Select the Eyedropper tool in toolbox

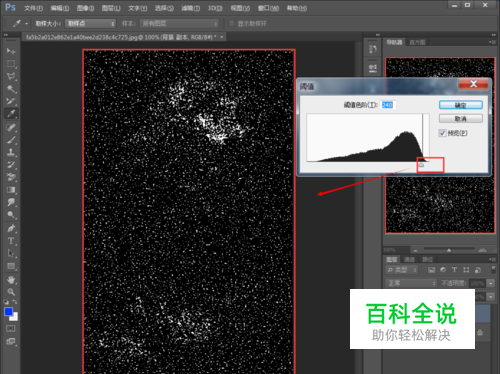[11, 114]
